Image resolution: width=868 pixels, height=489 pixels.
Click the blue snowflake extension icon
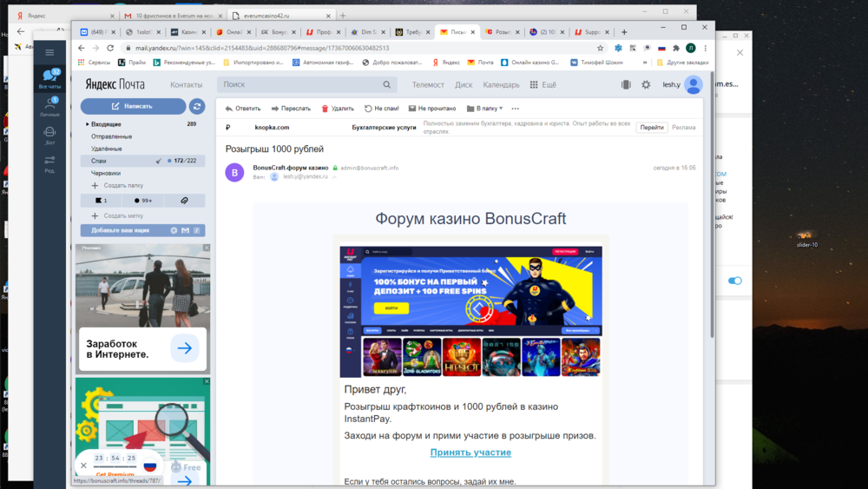618,48
